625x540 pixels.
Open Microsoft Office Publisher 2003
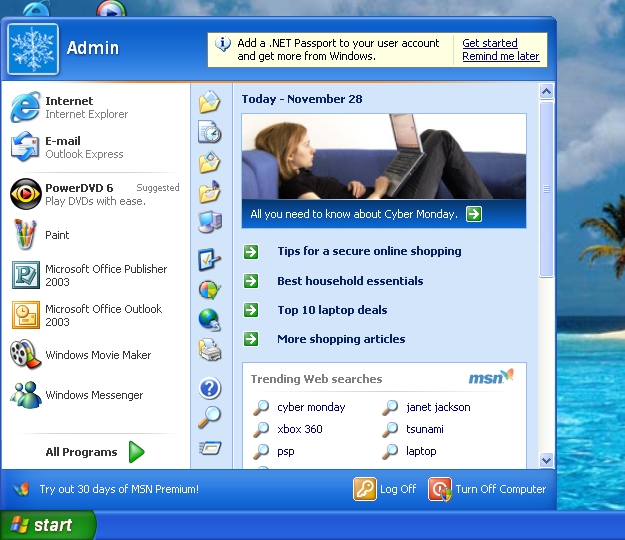[x=96, y=275]
